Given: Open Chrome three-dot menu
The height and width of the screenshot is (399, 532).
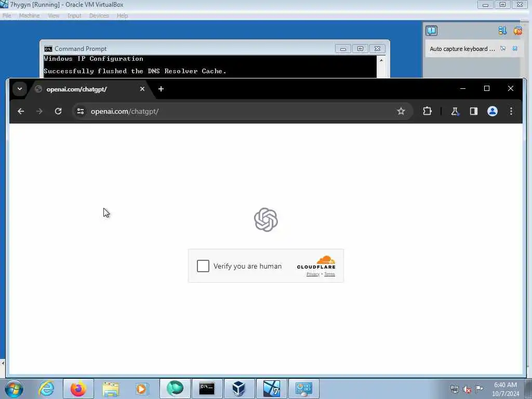Looking at the screenshot, I should tap(511, 111).
